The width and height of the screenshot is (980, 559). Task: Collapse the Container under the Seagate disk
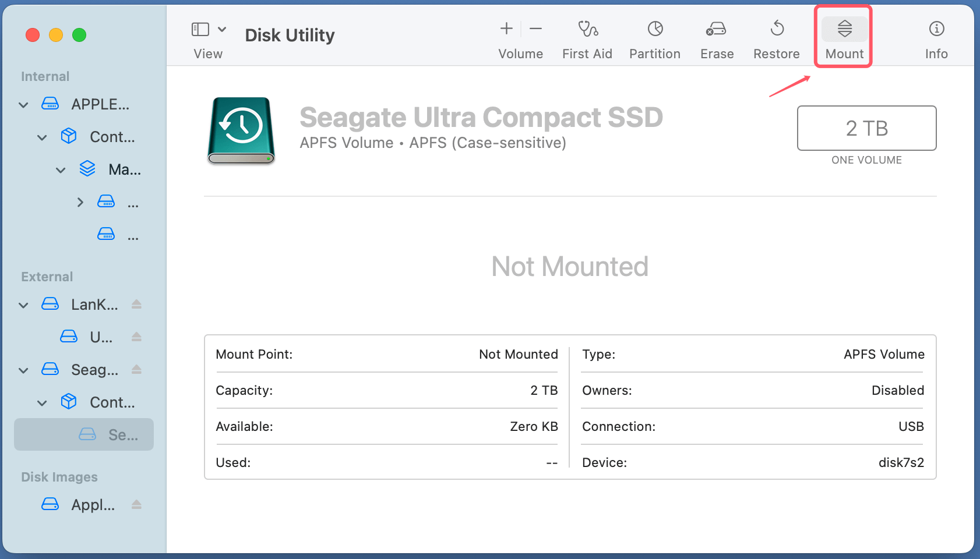point(41,402)
